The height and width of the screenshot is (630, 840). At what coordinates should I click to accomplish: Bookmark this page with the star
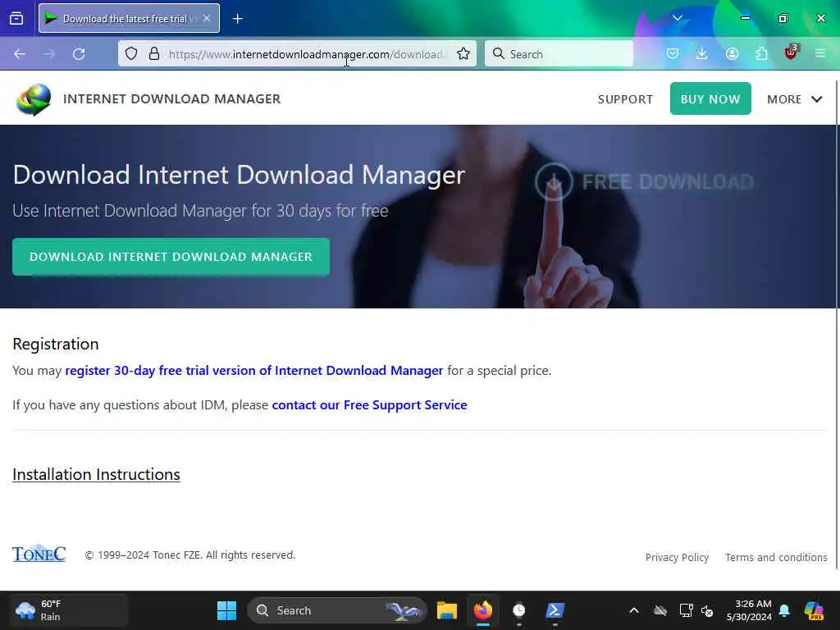pos(463,53)
